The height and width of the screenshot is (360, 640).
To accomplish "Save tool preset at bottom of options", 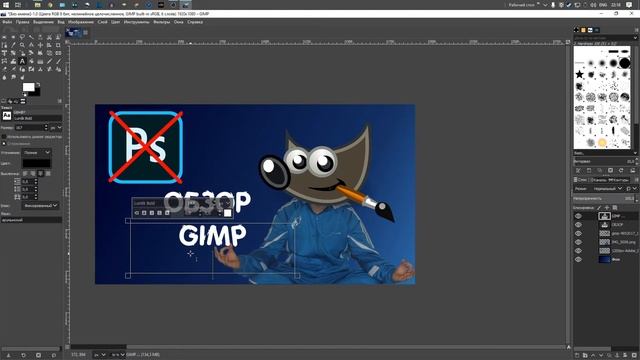I will click(8, 356).
